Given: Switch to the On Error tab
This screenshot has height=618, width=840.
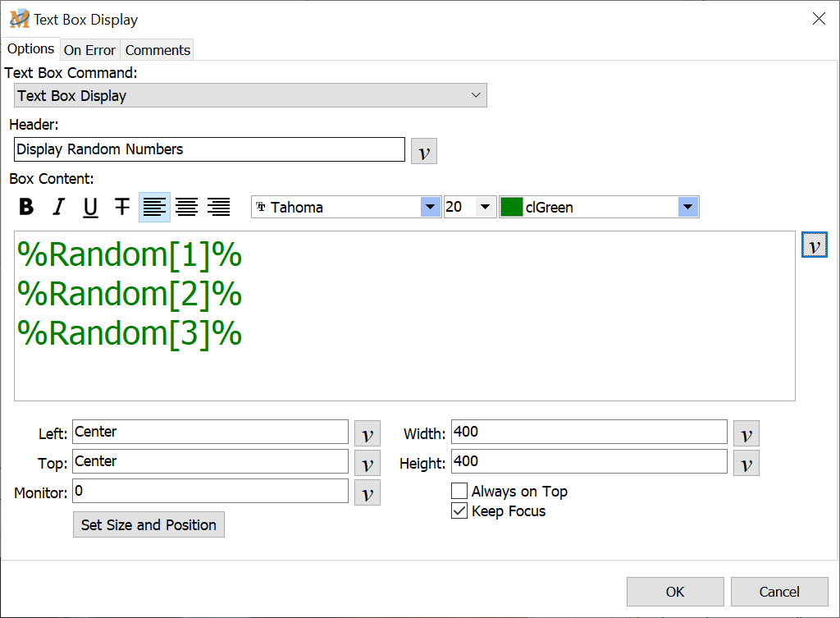Looking at the screenshot, I should click(89, 50).
